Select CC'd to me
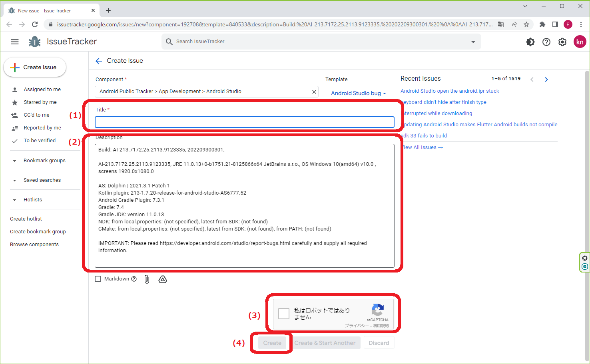The height and width of the screenshot is (364, 590). pyautogui.click(x=36, y=115)
